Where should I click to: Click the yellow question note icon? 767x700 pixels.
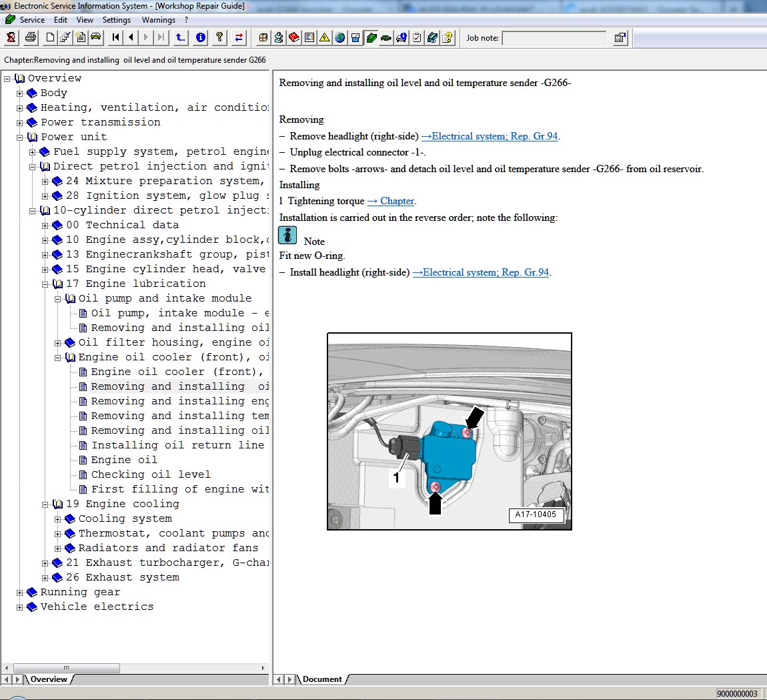tap(448, 37)
